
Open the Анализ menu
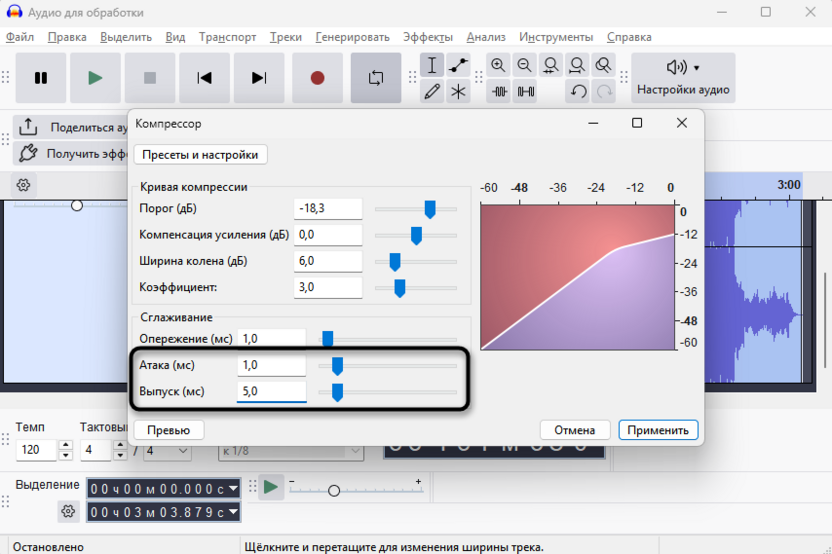[486, 37]
